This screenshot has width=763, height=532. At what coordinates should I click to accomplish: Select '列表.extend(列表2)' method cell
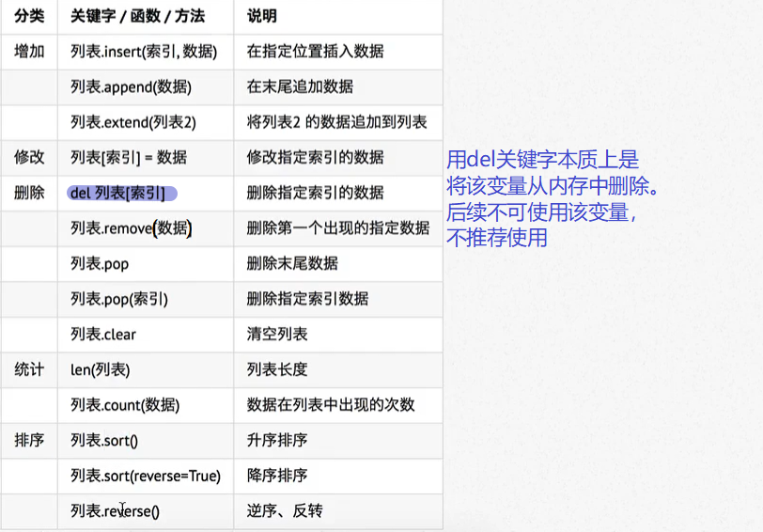click(133, 121)
